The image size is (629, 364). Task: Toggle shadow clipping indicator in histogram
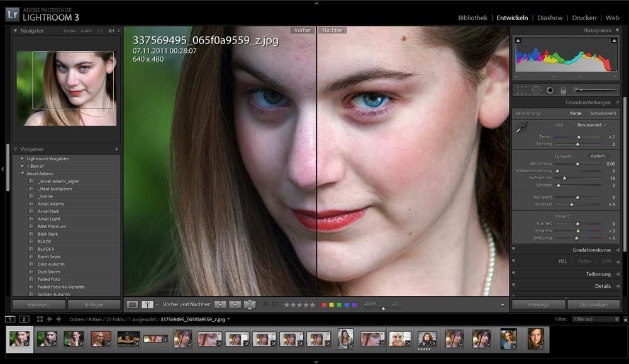coord(518,40)
